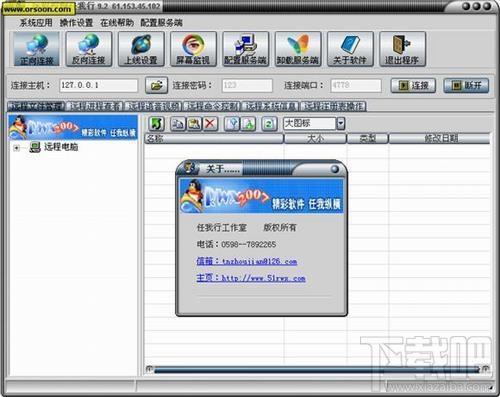Viewport: 500px width, 397px height.
Task: Click the 连接主机 IP address field
Action: pyautogui.click(x=99, y=85)
